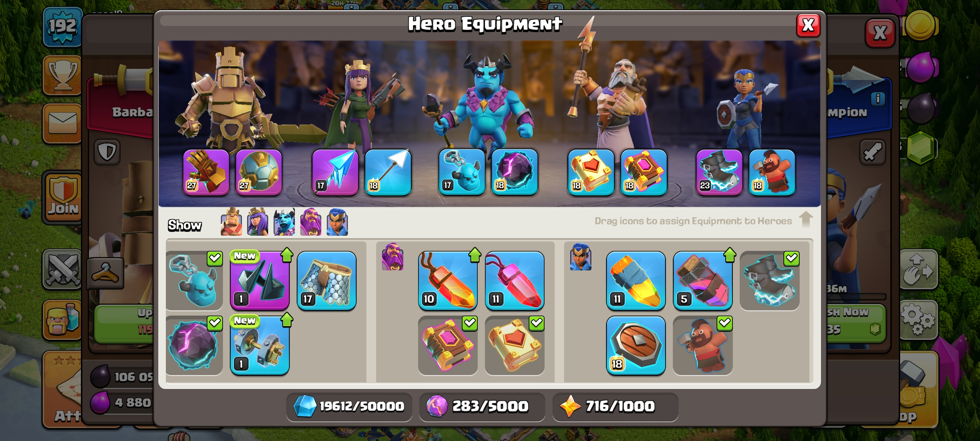
Task: Select the Spiky Ball equipment level 1
Action: [260, 281]
